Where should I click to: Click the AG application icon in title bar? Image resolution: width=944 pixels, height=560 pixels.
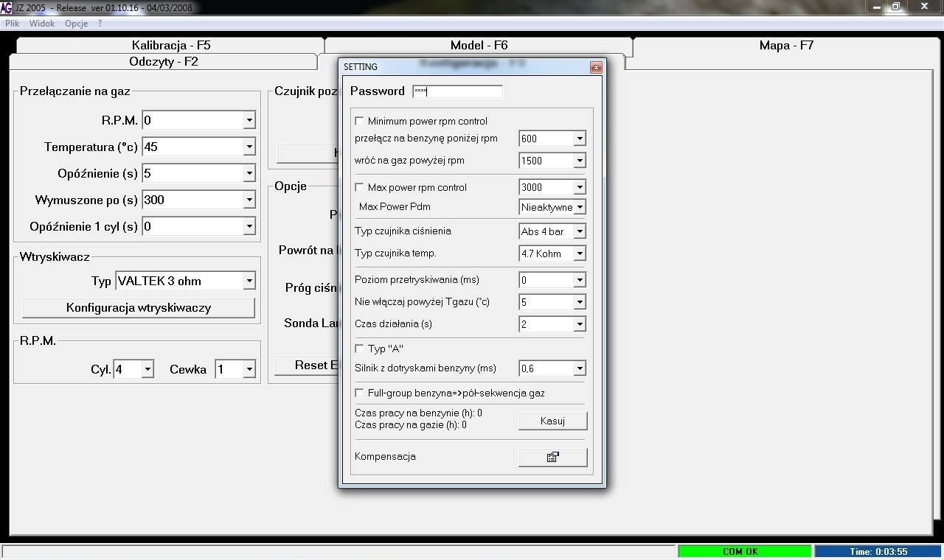(x=6, y=7)
